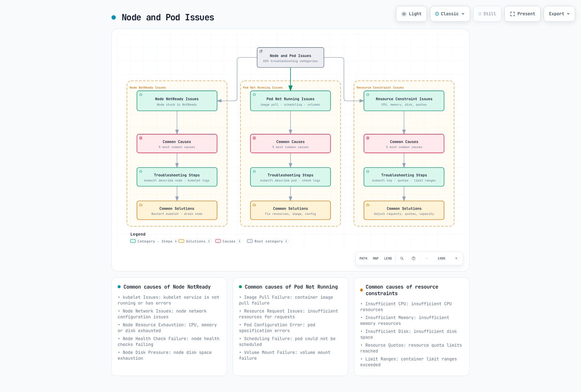Zoom in with the plus button
The width and height of the screenshot is (581, 392).
tap(456, 258)
